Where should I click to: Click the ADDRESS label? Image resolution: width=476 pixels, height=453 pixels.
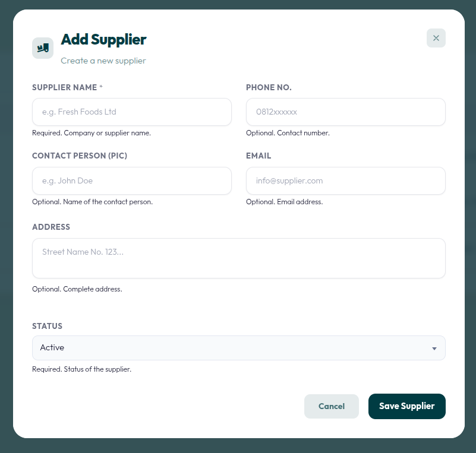click(51, 227)
